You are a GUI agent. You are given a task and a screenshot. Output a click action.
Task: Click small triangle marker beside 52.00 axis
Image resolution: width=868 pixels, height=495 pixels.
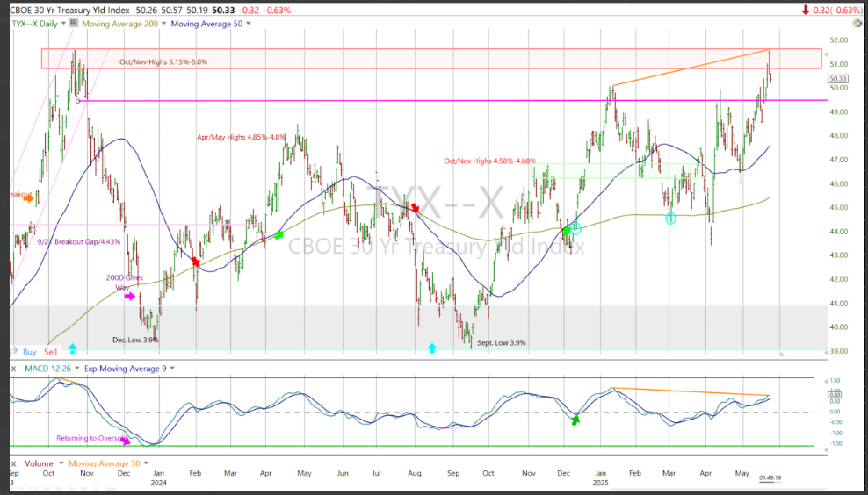coord(827,54)
